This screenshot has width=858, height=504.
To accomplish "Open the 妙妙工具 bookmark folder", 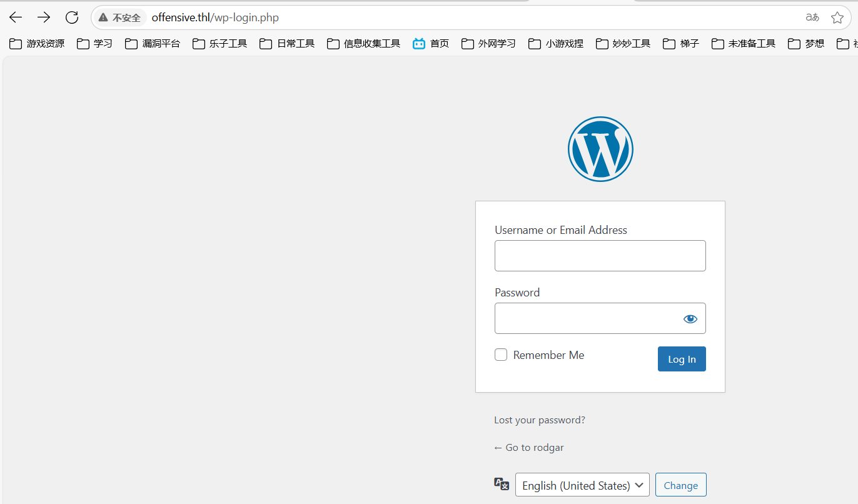I will point(623,43).
